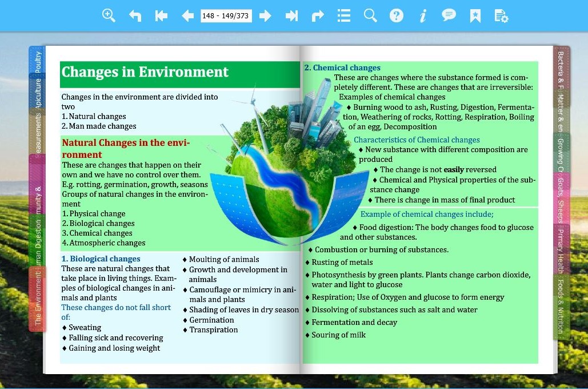
Task: Click the curved back arrow icon
Action: pyautogui.click(x=135, y=15)
